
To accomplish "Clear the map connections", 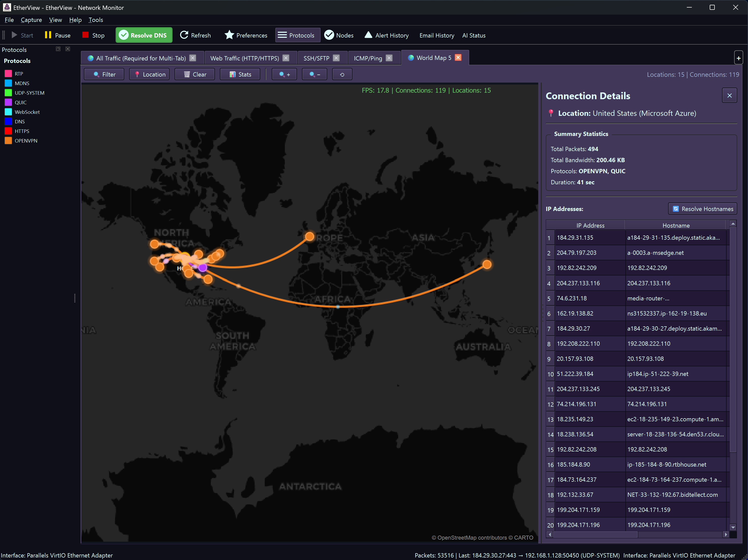I will (194, 74).
